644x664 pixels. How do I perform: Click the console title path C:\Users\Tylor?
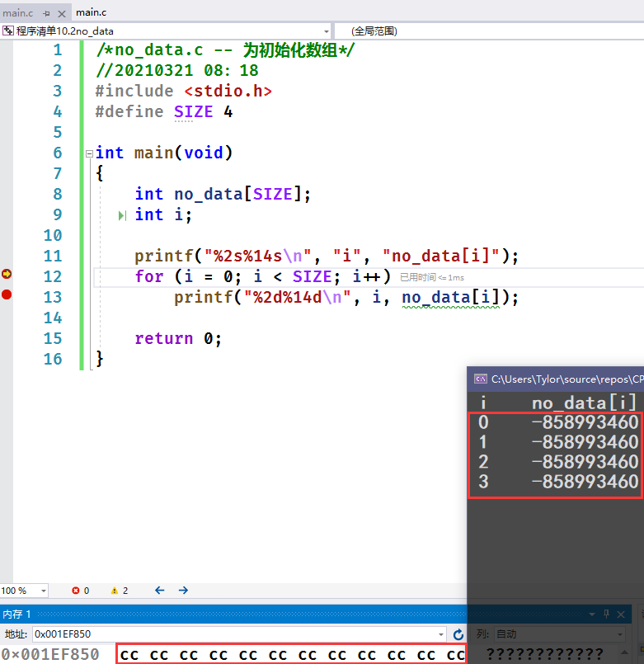[567, 379]
